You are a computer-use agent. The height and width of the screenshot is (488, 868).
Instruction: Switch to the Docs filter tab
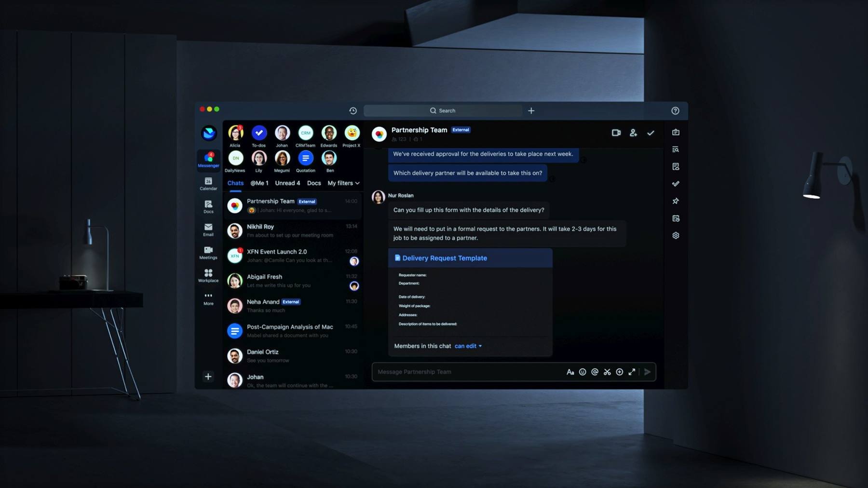pos(314,183)
